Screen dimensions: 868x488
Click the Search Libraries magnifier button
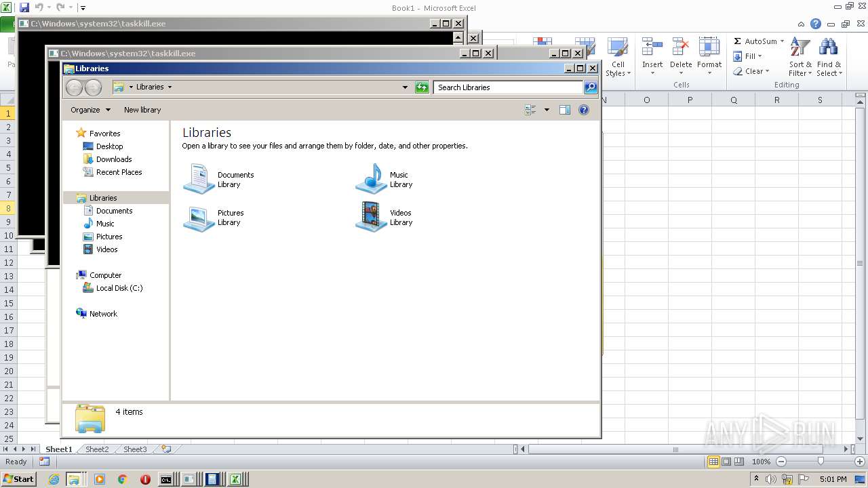(591, 87)
